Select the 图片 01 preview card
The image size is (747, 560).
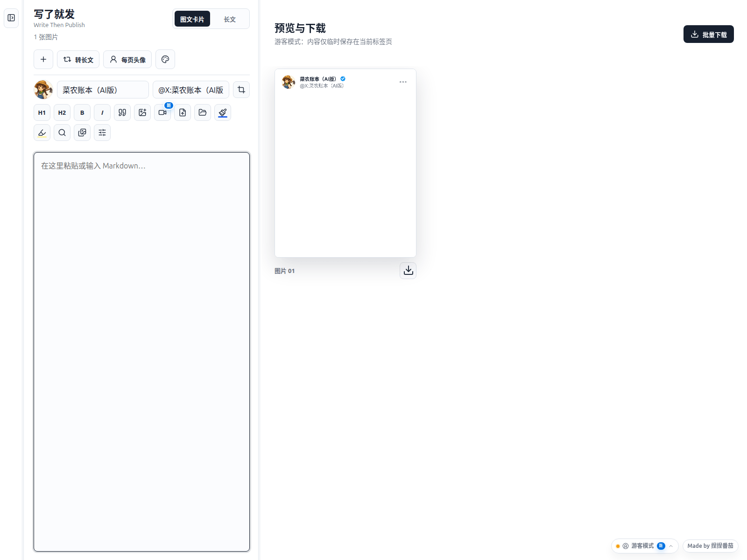tap(345, 163)
